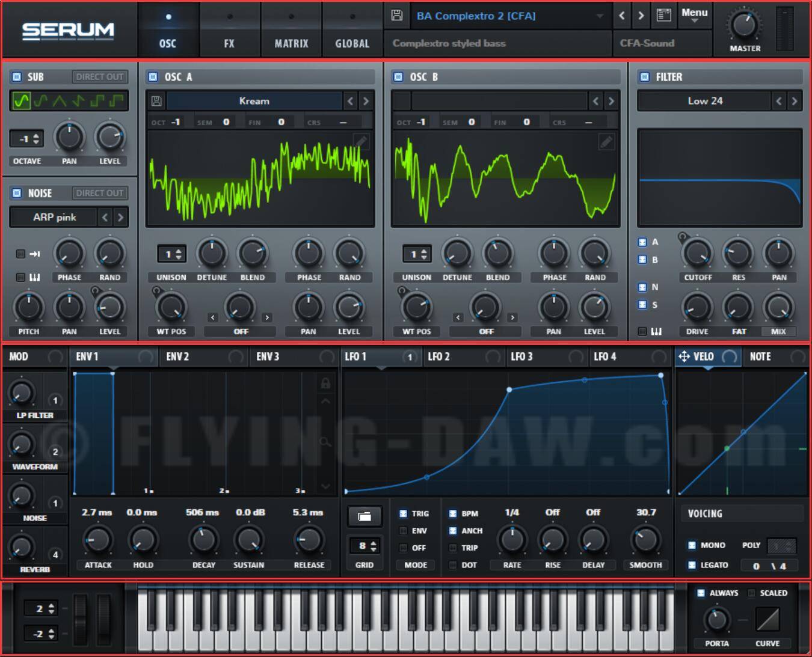Open OSC A wavetable editor pencil icon
This screenshot has width=812, height=657.
pyautogui.click(x=361, y=142)
